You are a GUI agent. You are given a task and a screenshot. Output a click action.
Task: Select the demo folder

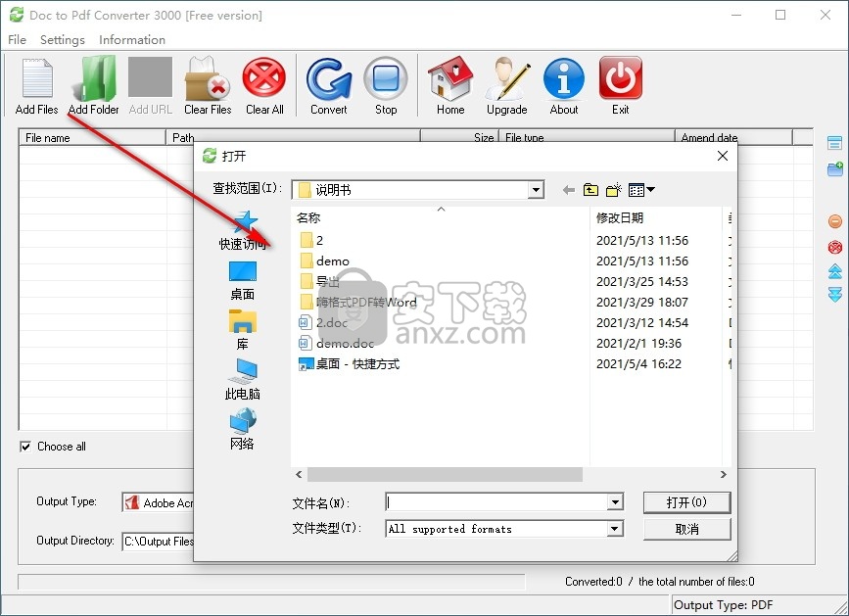pos(324,261)
